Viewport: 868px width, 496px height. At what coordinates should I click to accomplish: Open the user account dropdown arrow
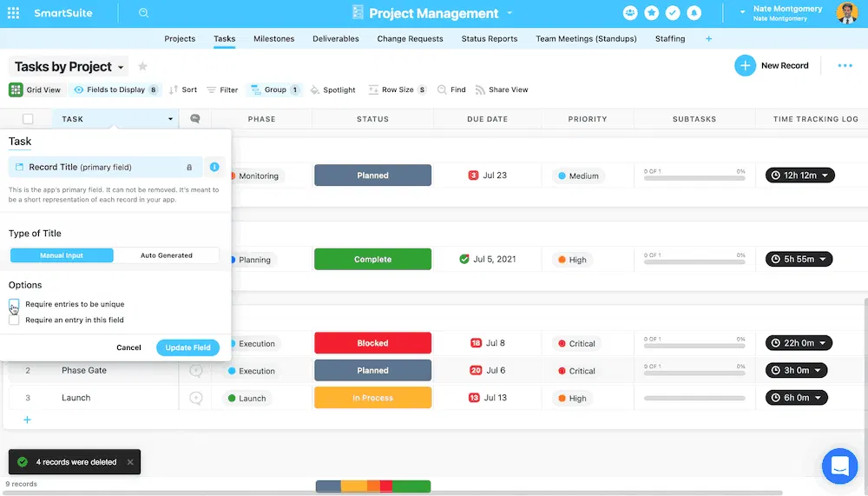click(742, 11)
